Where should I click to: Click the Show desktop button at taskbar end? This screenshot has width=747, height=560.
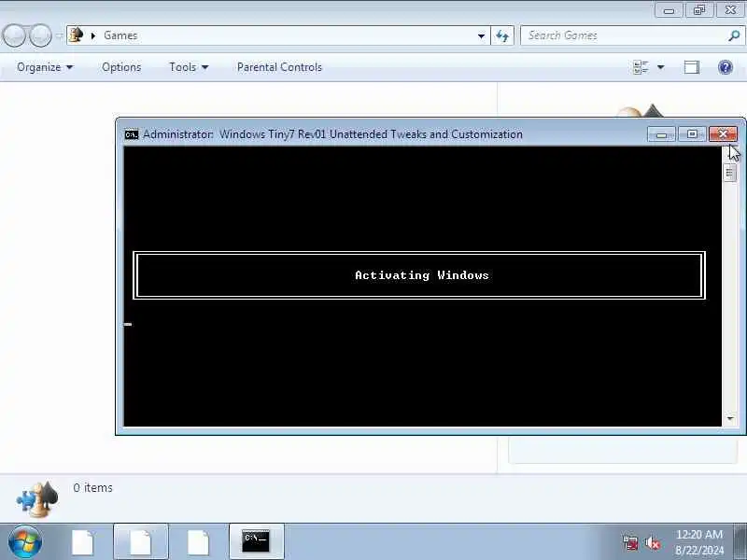click(x=740, y=542)
